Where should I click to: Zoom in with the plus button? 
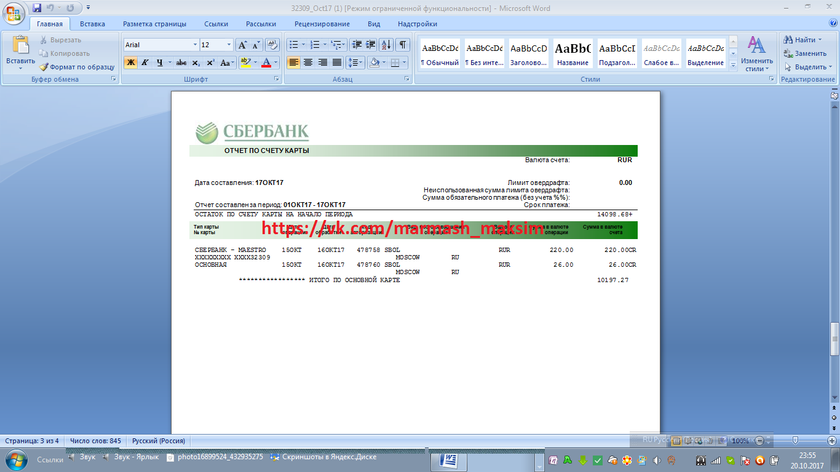pyautogui.click(x=831, y=440)
